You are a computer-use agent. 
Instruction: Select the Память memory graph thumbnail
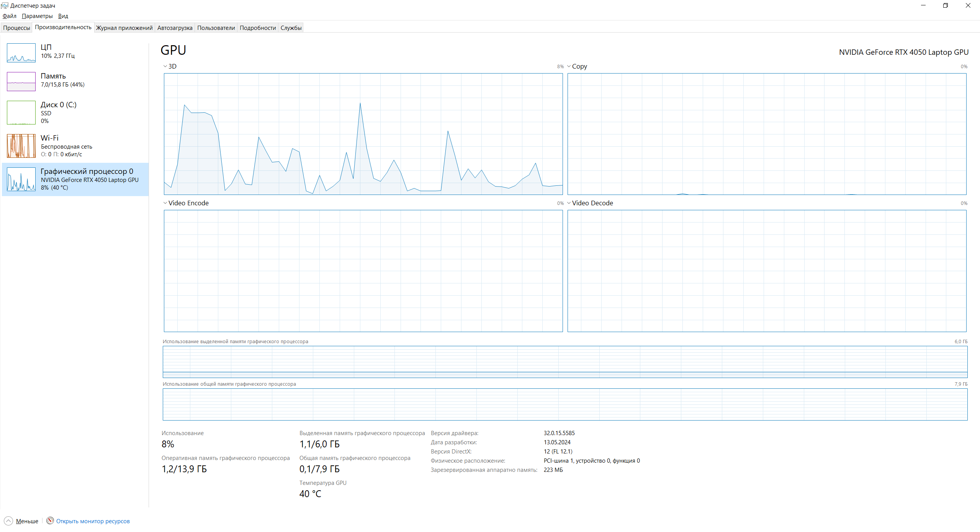pyautogui.click(x=21, y=82)
